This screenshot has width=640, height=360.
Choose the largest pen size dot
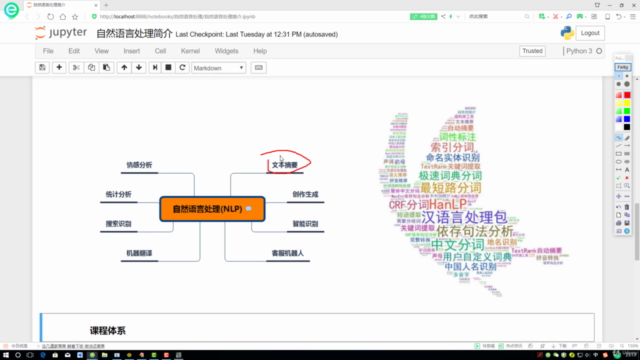[x=627, y=84]
